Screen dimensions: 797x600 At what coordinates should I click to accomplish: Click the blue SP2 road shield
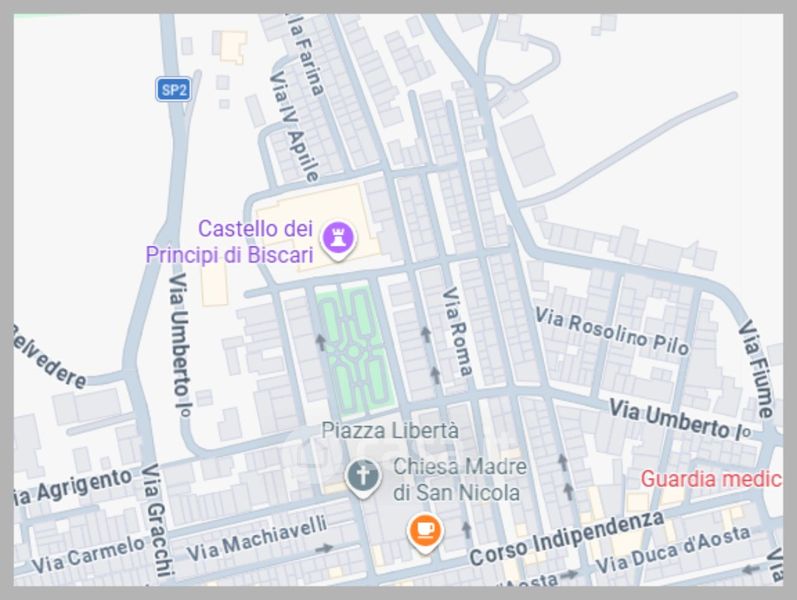coord(174,90)
